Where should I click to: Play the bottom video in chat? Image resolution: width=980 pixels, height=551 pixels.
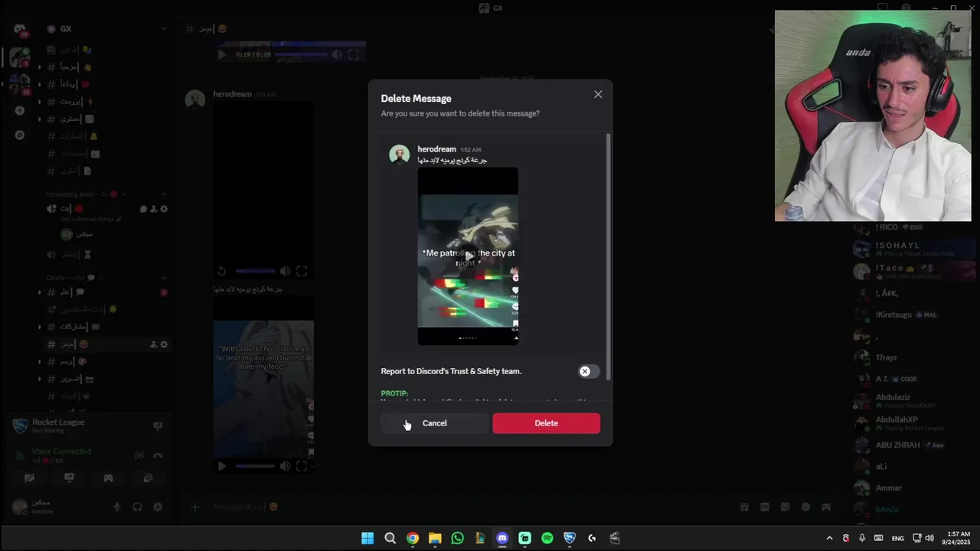222,466
